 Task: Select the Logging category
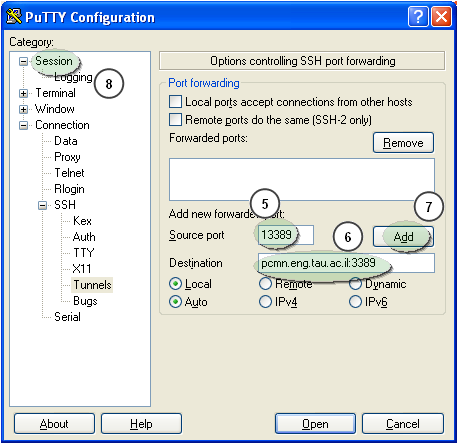(x=73, y=77)
